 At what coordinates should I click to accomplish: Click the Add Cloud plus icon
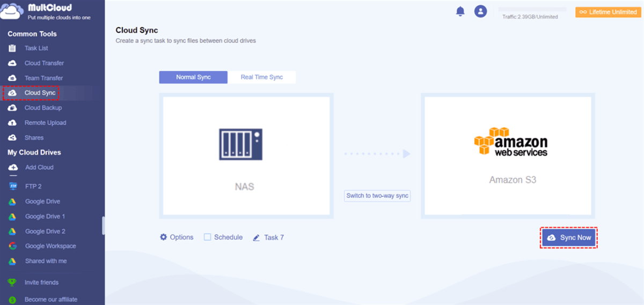(13, 167)
